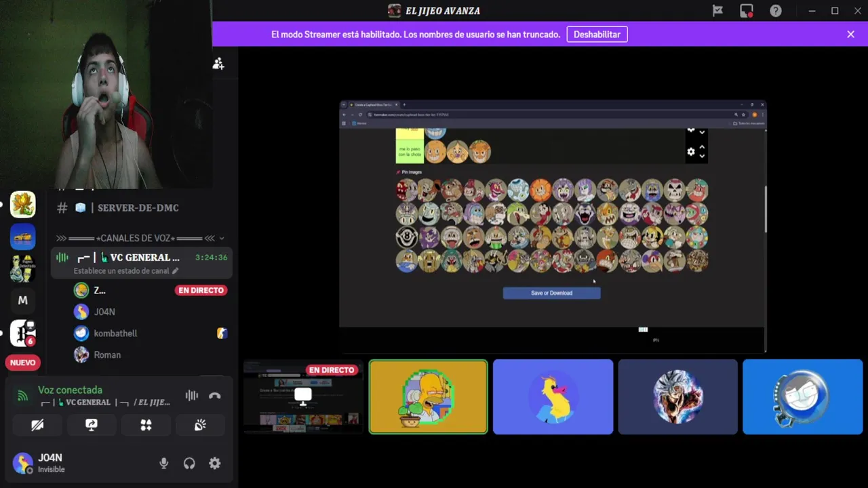Open kombathell in voice channel list
The width and height of the screenshot is (868, 488).
click(115, 333)
